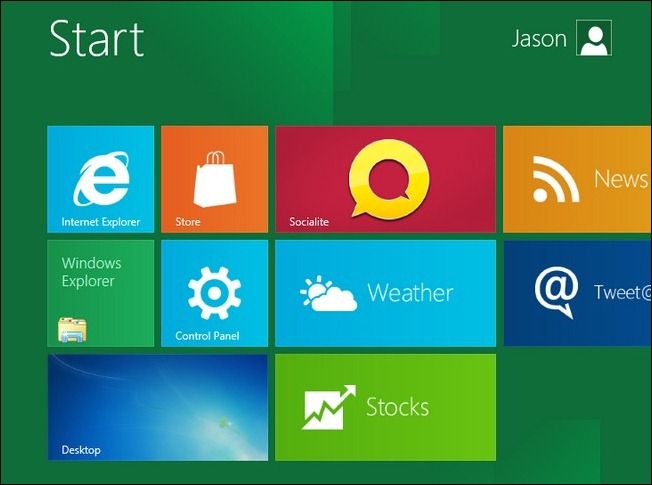Image resolution: width=652 pixels, height=485 pixels.
Task: Click the Stocks tile text
Action: point(397,407)
